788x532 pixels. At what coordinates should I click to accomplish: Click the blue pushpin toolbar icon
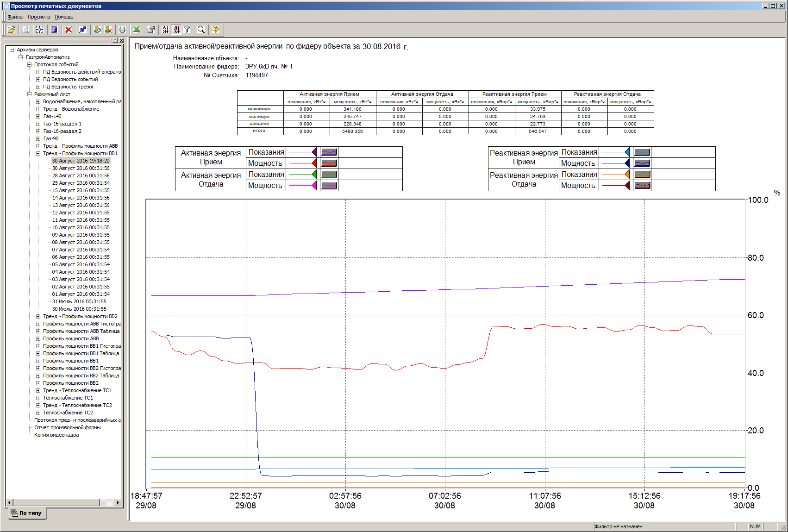coord(82,30)
